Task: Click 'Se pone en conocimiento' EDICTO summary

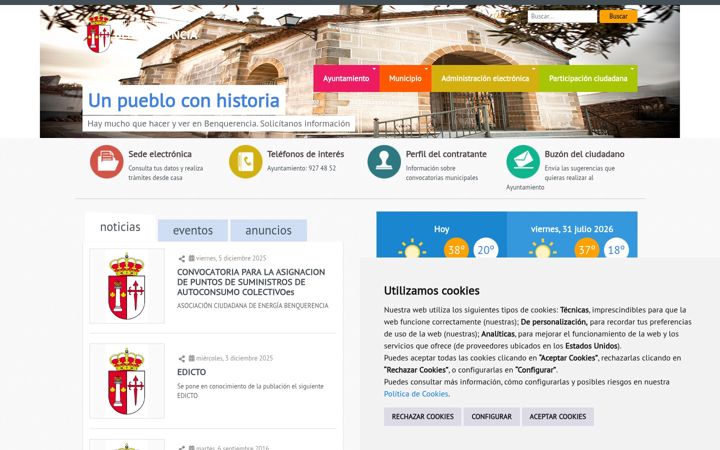Action: tap(251, 391)
